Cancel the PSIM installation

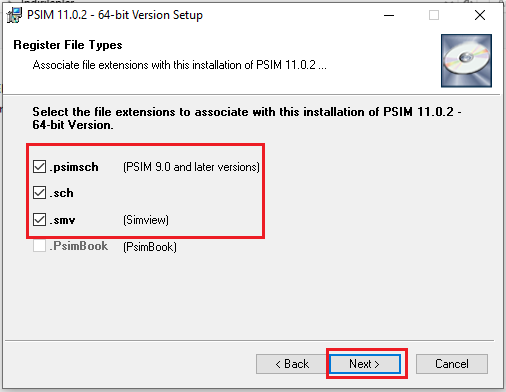[452, 364]
